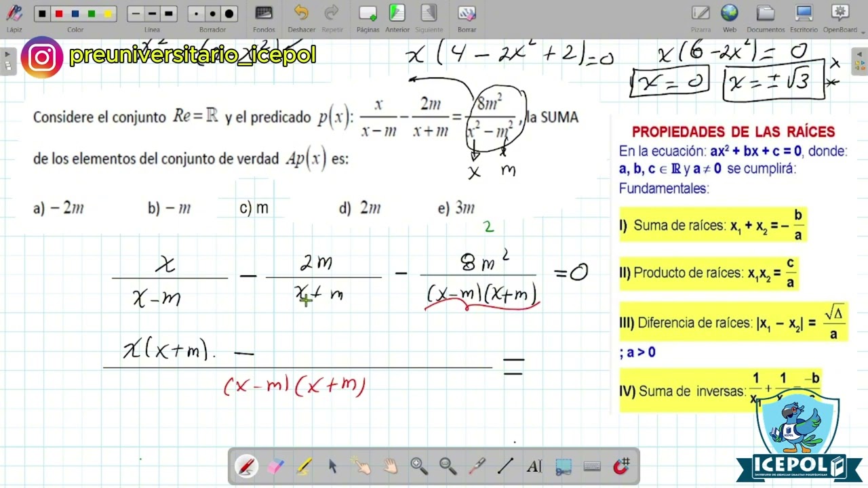Screen dimensions: 868x488
Task: Click answer option b) −m
Action: pyautogui.click(x=170, y=209)
